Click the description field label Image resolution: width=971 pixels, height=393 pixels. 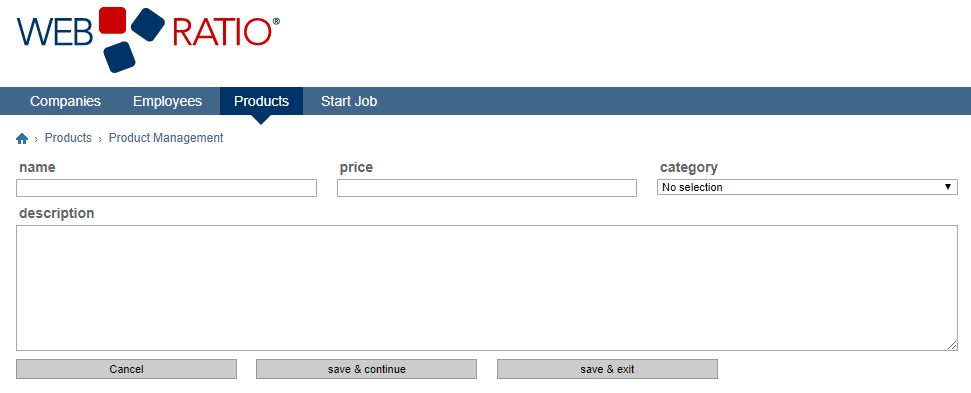click(56, 213)
